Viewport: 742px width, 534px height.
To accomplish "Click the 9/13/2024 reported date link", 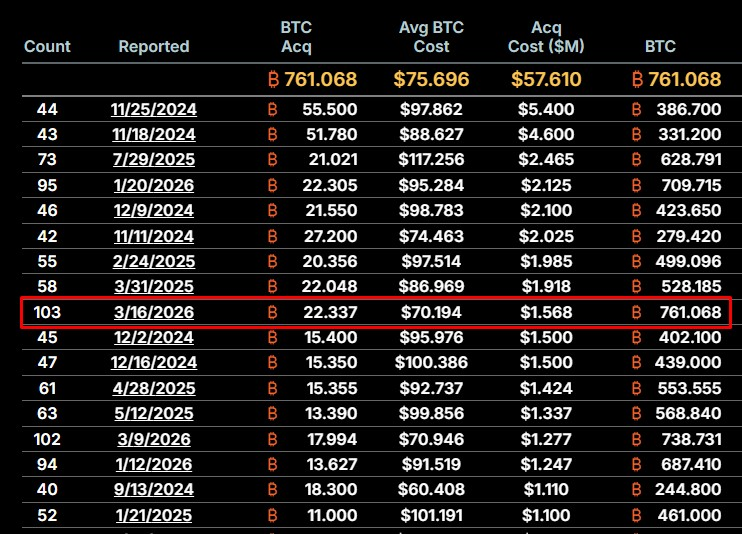I will pos(153,490).
